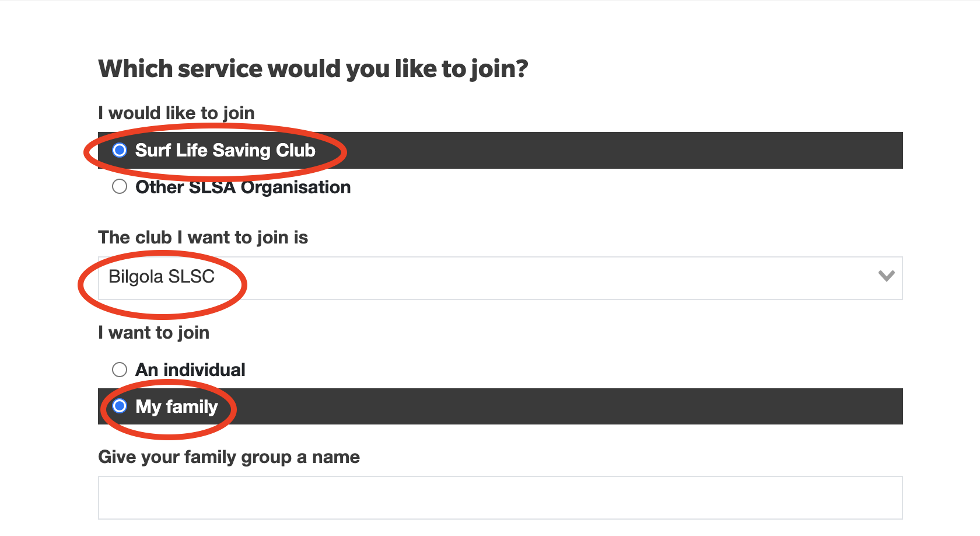Click the Surf Life Saving Club label text

tap(225, 150)
